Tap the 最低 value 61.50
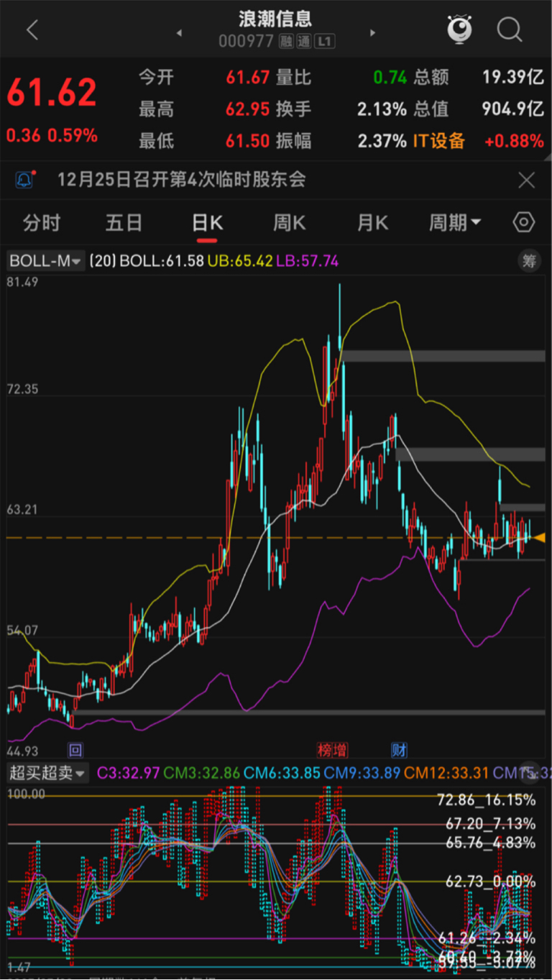Screen dimensions: 552x980 tap(248, 141)
